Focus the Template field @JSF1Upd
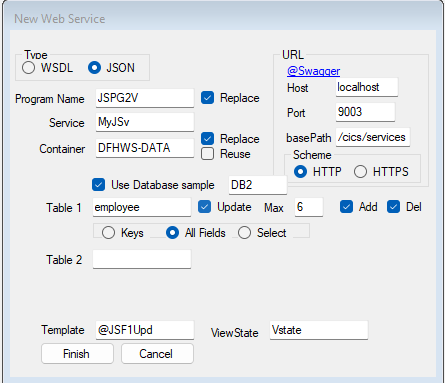This screenshot has height=383, width=445. pos(145,330)
